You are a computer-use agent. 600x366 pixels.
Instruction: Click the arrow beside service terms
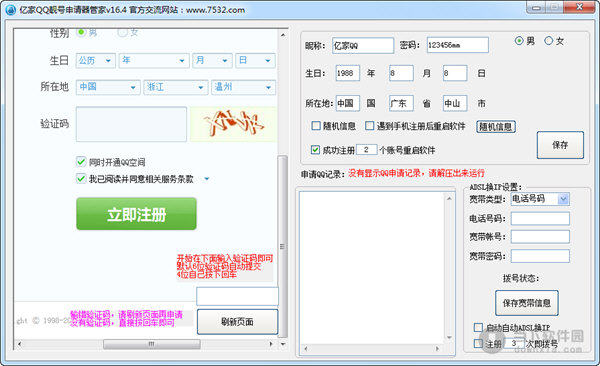point(207,179)
